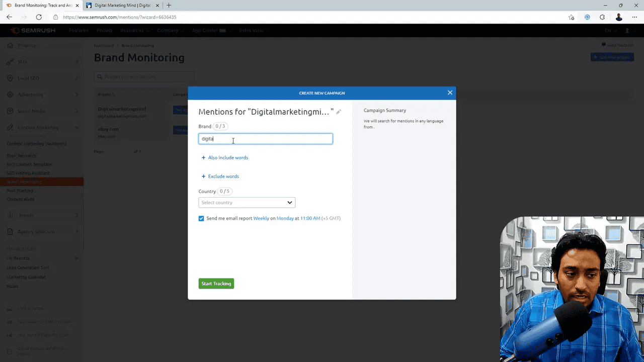This screenshot has height=362, width=644.
Task: Click the Content Marketing pencil icon
Action: (10, 127)
